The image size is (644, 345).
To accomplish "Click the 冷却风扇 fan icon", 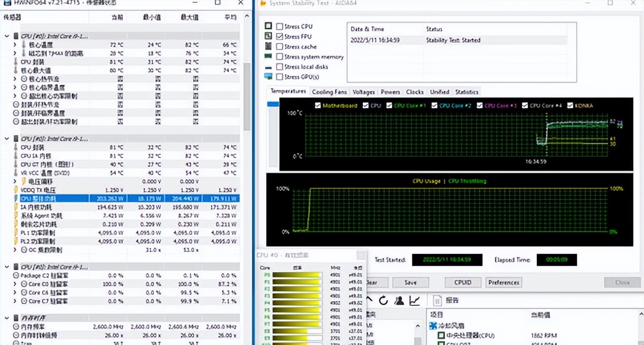I will point(433,326).
